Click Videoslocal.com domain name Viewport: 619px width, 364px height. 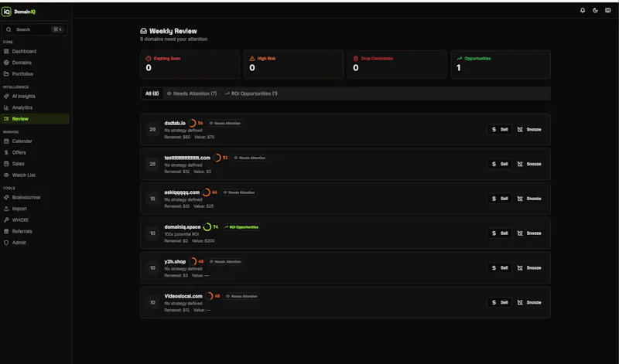(183, 296)
